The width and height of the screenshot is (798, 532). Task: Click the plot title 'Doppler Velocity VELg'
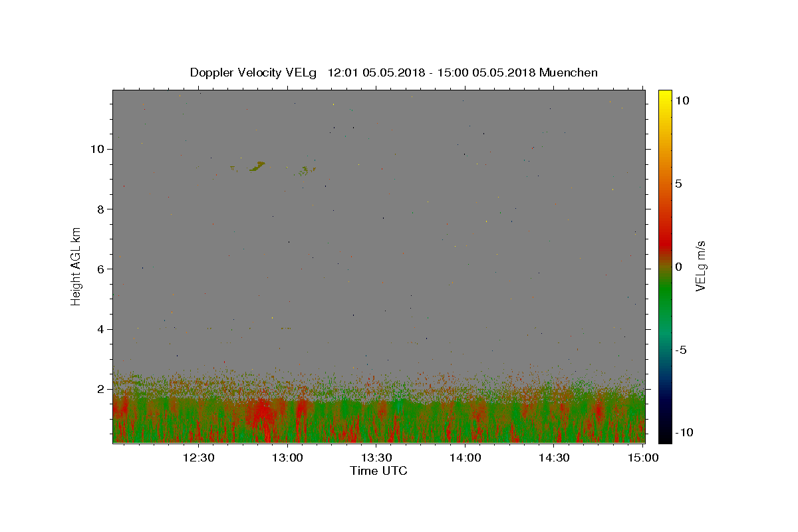click(253, 72)
